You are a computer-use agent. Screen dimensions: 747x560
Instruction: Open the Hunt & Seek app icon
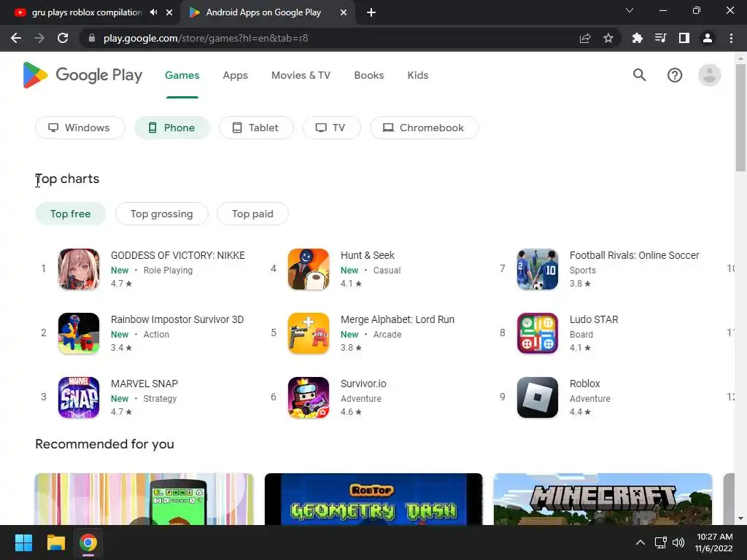point(309,269)
